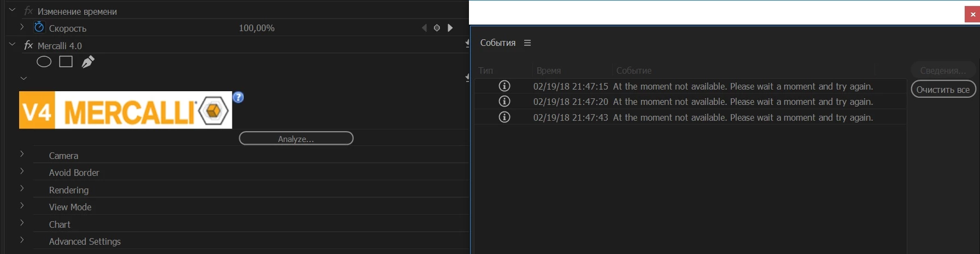This screenshot has width=980, height=254.
Task: Go to next Speed keyframe
Action: pyautogui.click(x=450, y=28)
